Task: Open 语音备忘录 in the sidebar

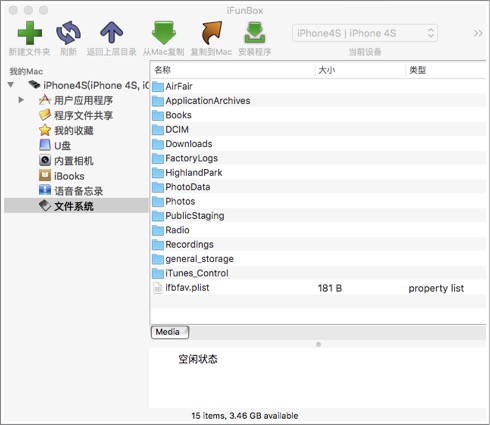Action: [79, 191]
